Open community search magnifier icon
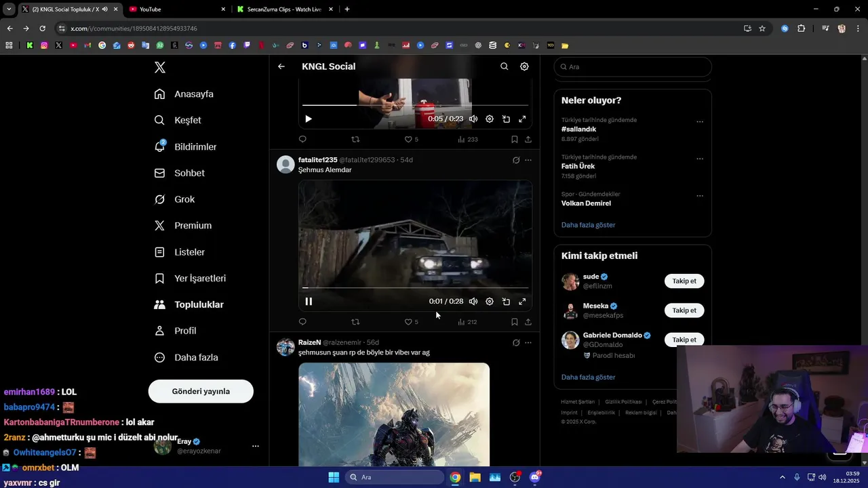The width and height of the screenshot is (868, 488). coord(504,66)
